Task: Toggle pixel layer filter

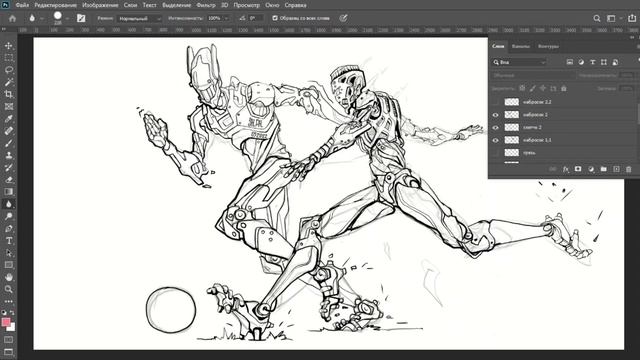Action: 569,62
